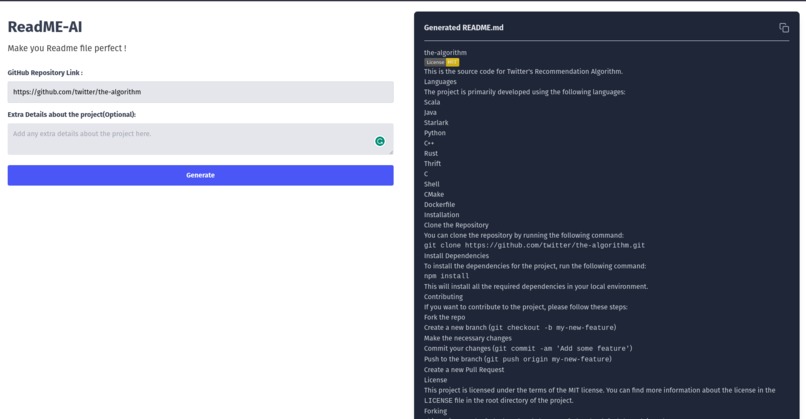Screen dimensions: 806x419
Task: Click 'Extra Details about the project(Optional):' label
Action: click(x=71, y=115)
